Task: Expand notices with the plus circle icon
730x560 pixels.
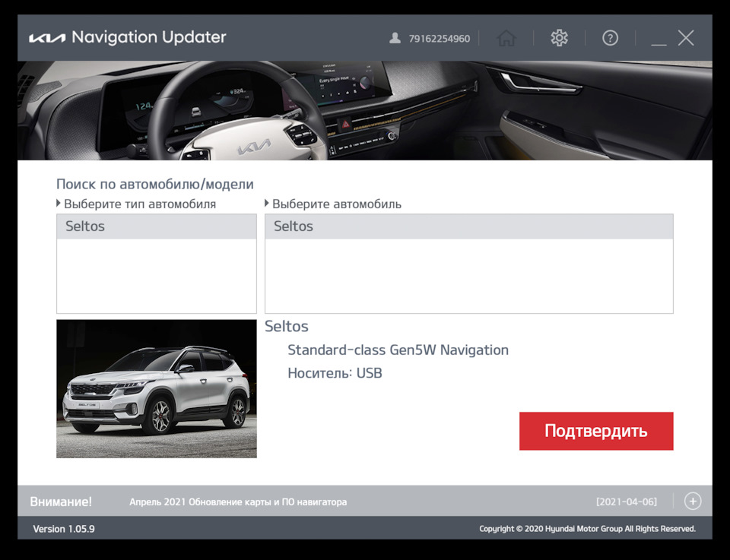Action: click(x=693, y=501)
